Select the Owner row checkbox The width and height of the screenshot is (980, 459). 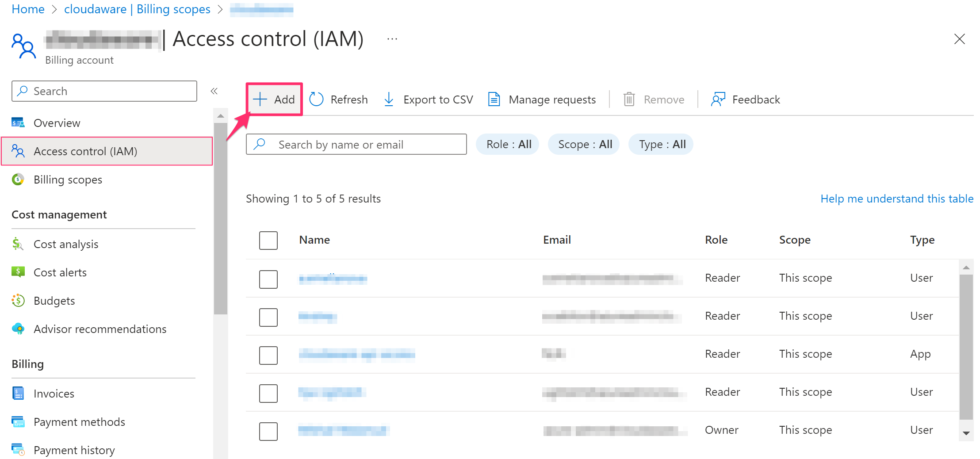click(x=268, y=431)
